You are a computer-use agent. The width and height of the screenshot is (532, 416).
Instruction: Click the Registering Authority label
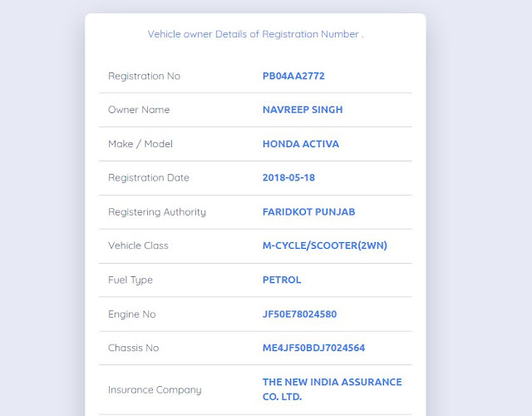click(x=157, y=211)
